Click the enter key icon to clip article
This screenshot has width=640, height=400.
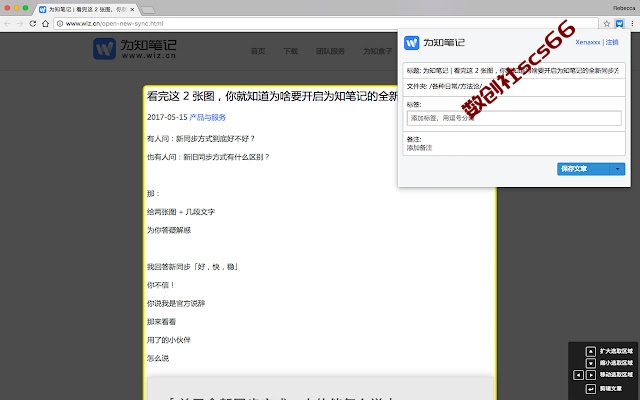coord(591,389)
